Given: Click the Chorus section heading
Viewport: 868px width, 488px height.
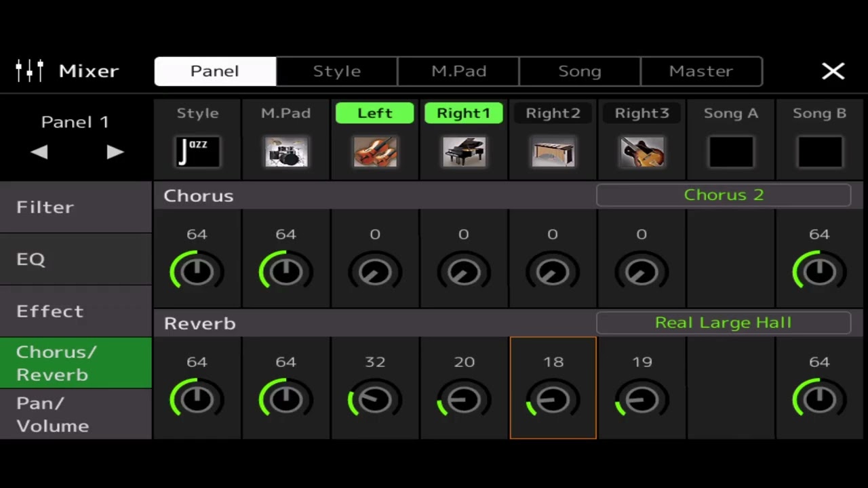Looking at the screenshot, I should [199, 195].
